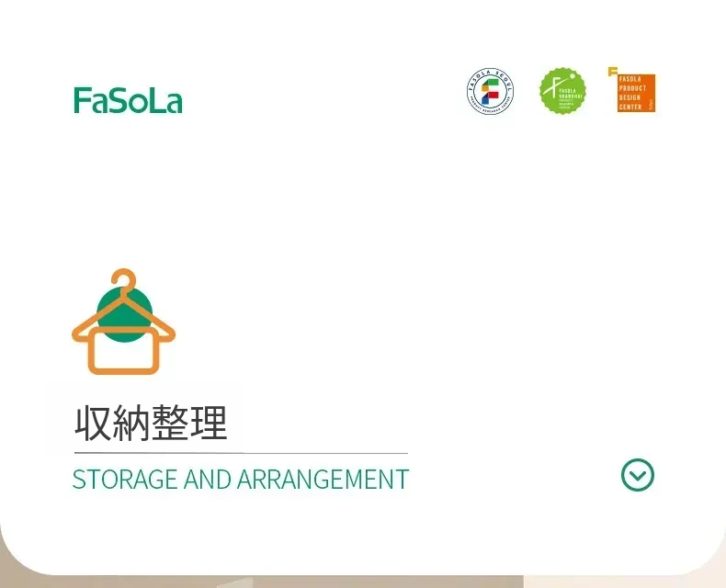Screen dimensions: 726x588
Task: Click the green FaSoLa brand logo
Action: click(x=129, y=100)
